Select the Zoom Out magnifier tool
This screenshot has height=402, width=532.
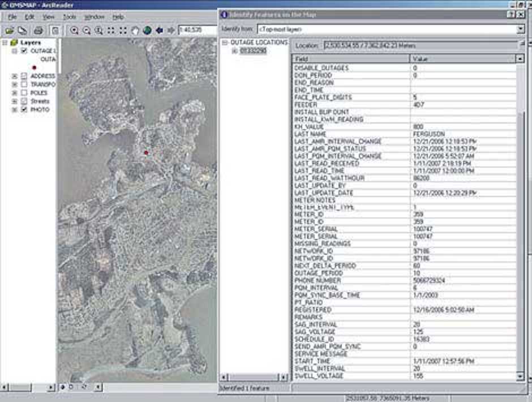[87, 31]
